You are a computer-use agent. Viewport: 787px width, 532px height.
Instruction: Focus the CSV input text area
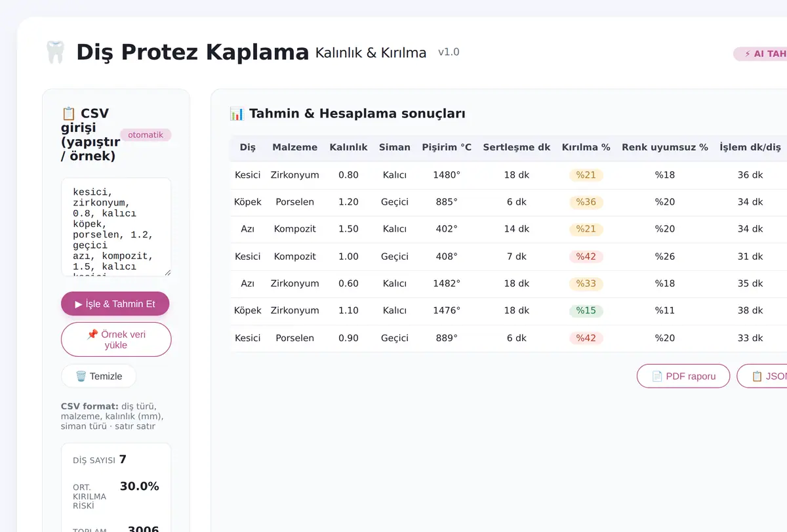pyautogui.click(x=116, y=227)
